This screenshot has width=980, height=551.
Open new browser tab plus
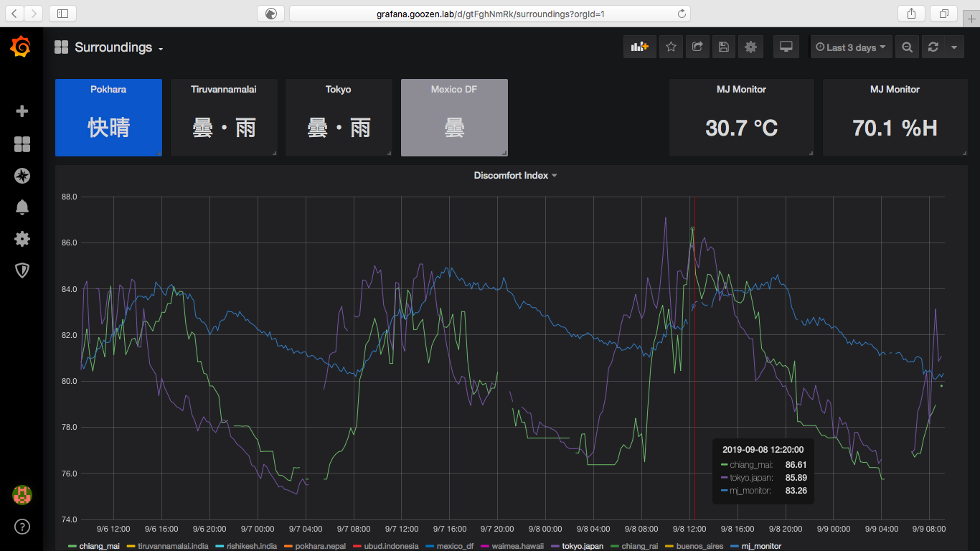pyautogui.click(x=972, y=17)
